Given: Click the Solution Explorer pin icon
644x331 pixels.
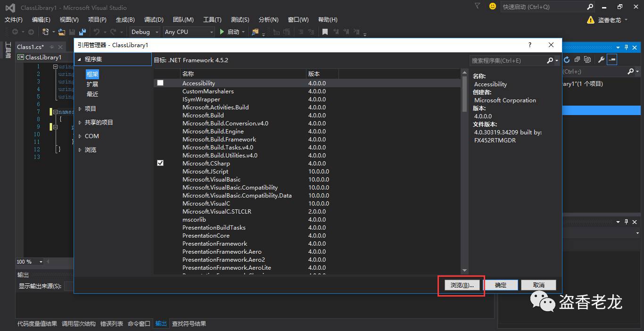Looking at the screenshot, I should tap(627, 47).
